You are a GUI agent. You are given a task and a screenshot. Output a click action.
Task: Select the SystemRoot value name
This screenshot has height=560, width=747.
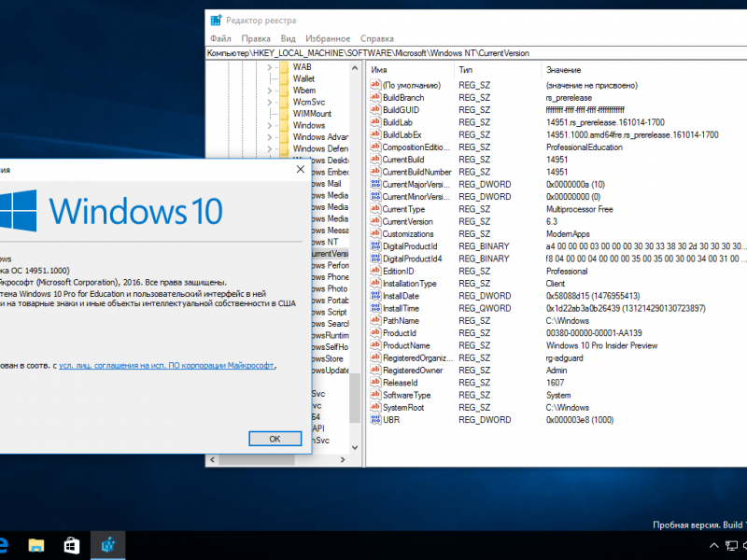(x=403, y=407)
